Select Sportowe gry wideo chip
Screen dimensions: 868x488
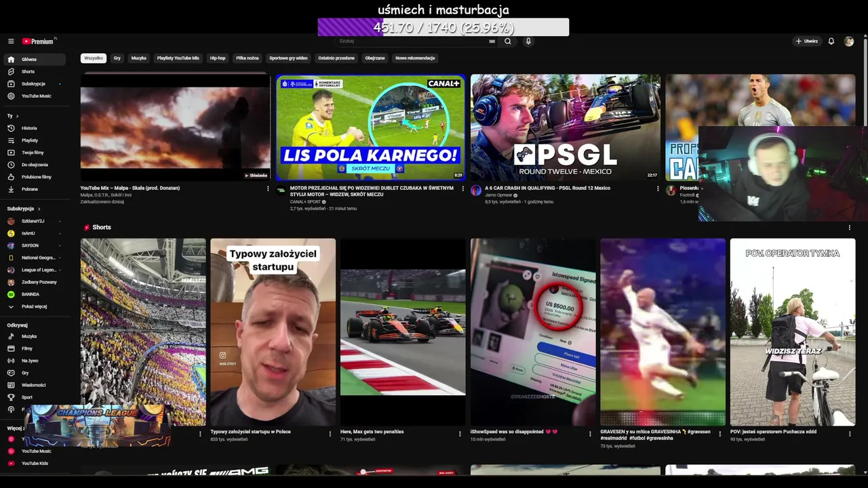click(x=288, y=58)
